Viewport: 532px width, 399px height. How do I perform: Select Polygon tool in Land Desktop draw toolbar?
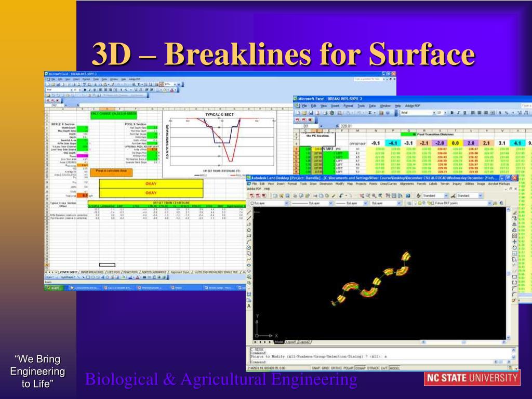(x=249, y=230)
